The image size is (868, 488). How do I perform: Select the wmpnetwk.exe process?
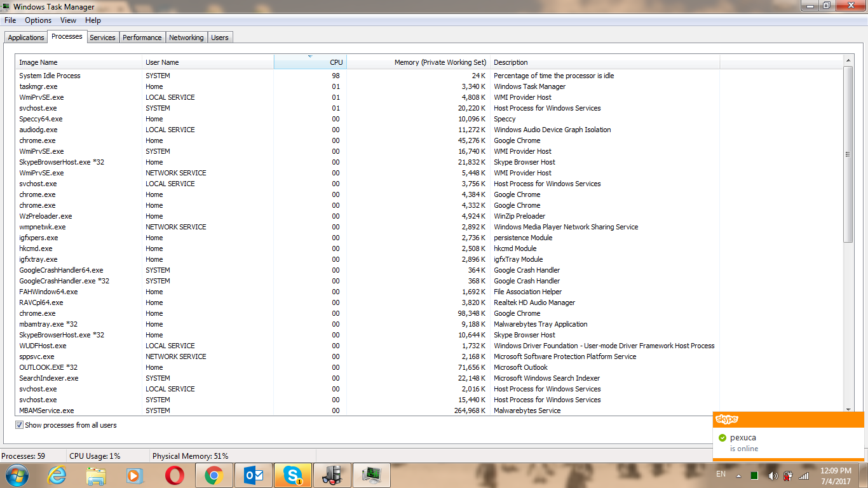pyautogui.click(x=429, y=227)
